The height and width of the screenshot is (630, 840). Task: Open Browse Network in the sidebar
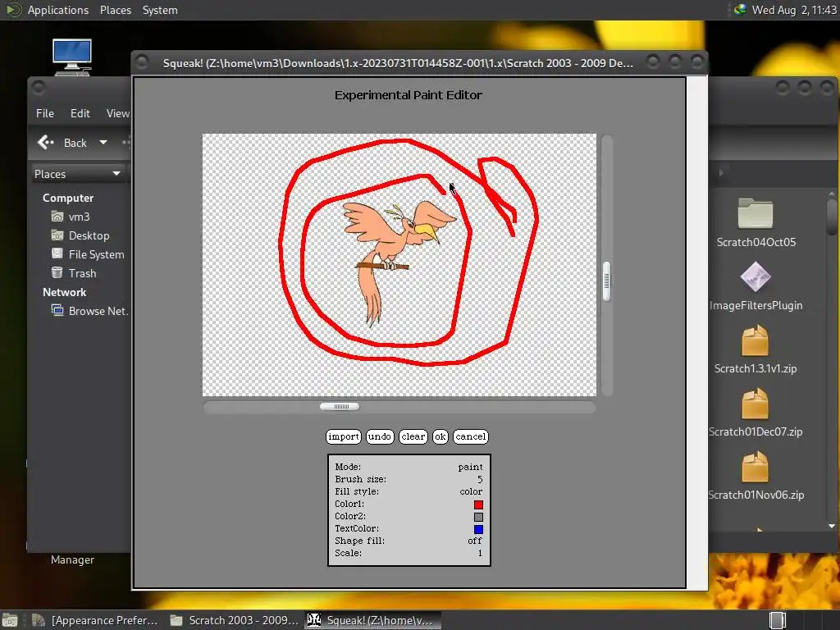point(98,311)
